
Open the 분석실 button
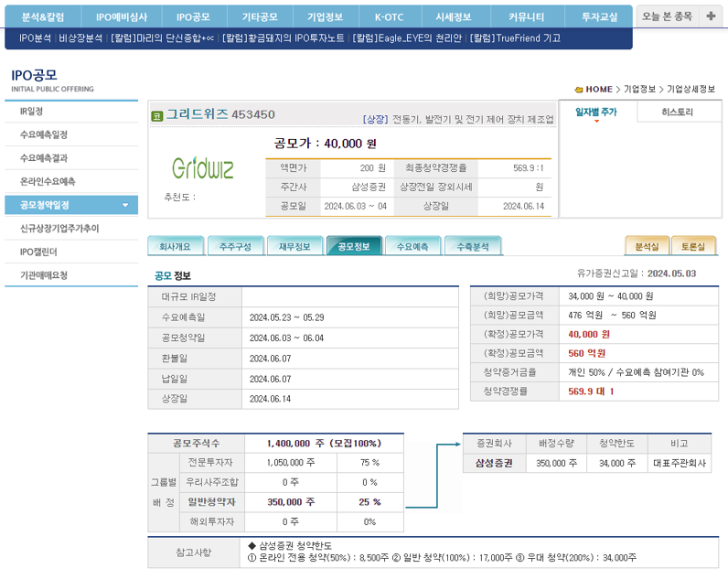pos(648,247)
